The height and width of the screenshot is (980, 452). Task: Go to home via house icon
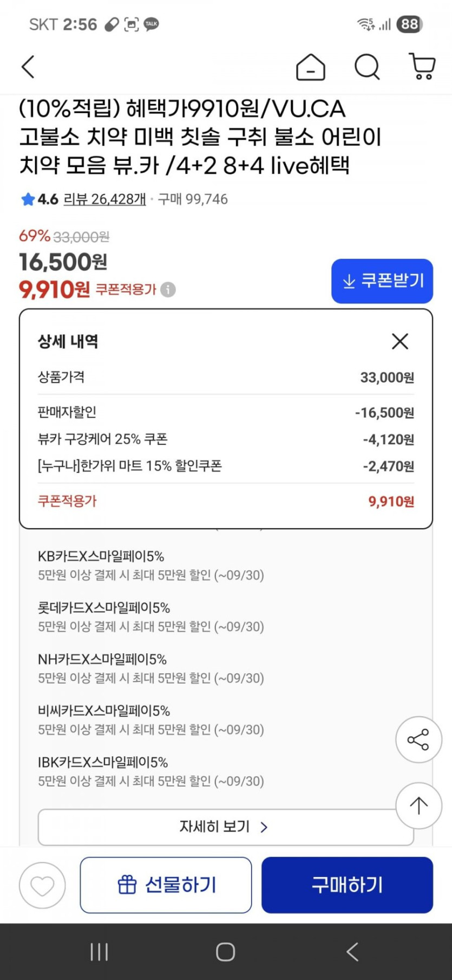(311, 68)
